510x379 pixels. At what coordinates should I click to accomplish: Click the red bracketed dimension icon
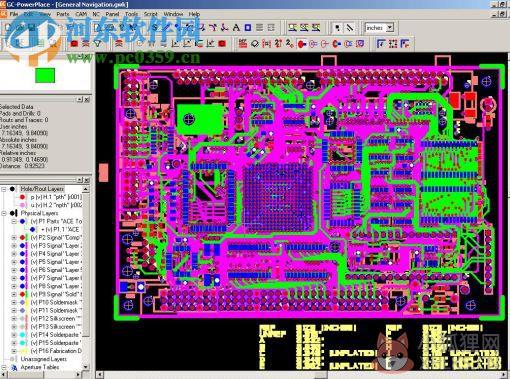[x=266, y=43]
